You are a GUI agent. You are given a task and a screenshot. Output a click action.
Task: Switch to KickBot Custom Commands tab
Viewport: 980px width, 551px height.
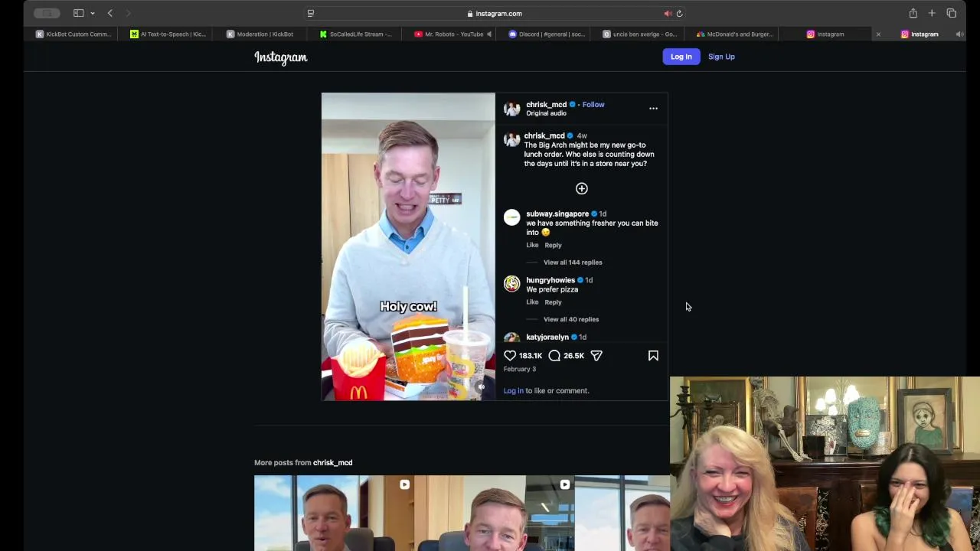tap(73, 34)
